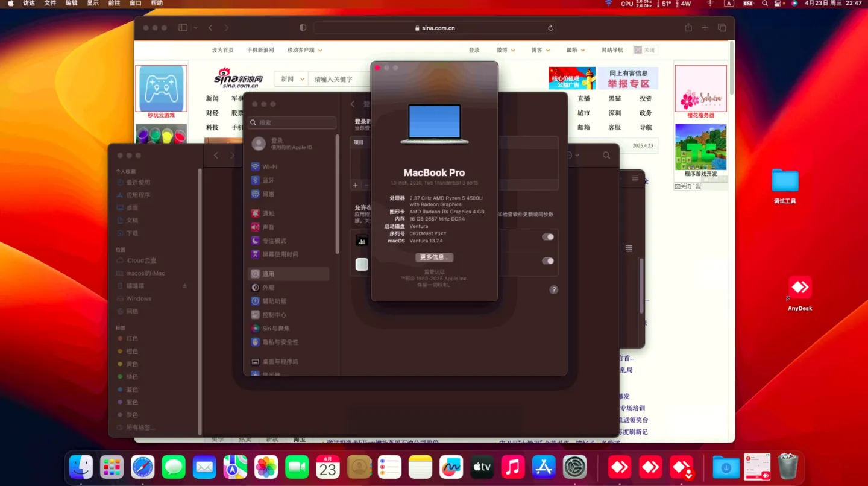The image size is (868, 486).
Task: Open the 博客 dropdown menu
Action: pos(539,50)
